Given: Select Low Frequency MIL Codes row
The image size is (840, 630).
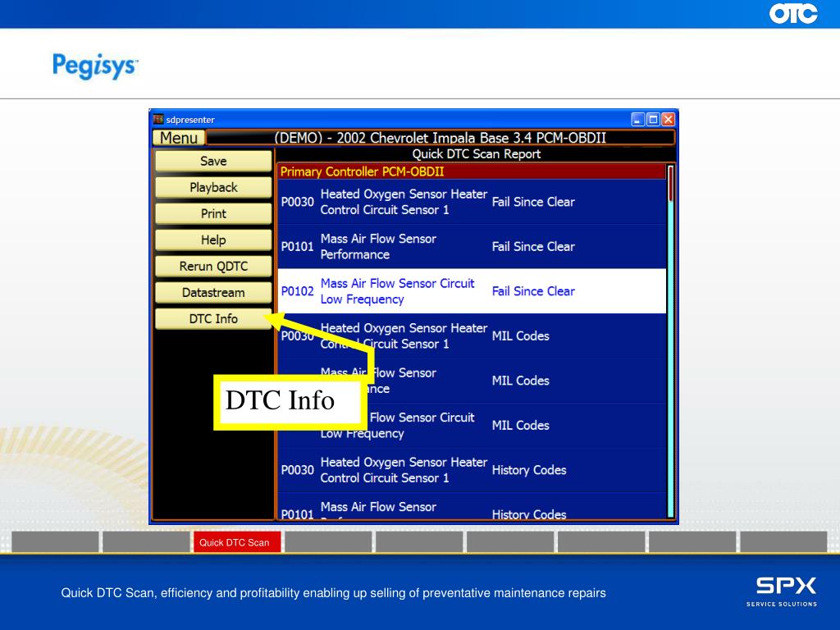Looking at the screenshot, I should click(472, 425).
